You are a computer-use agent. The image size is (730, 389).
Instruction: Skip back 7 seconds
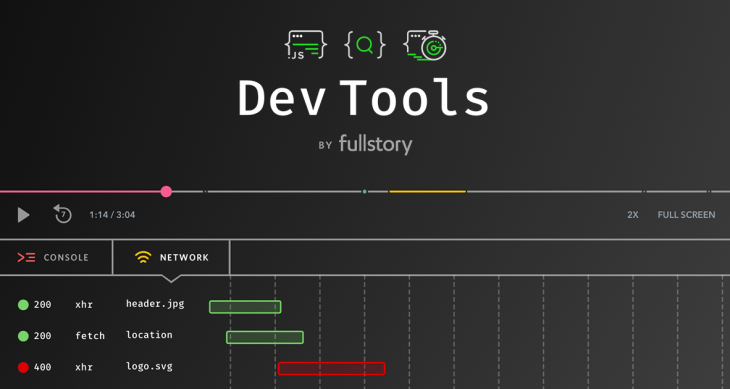62,214
